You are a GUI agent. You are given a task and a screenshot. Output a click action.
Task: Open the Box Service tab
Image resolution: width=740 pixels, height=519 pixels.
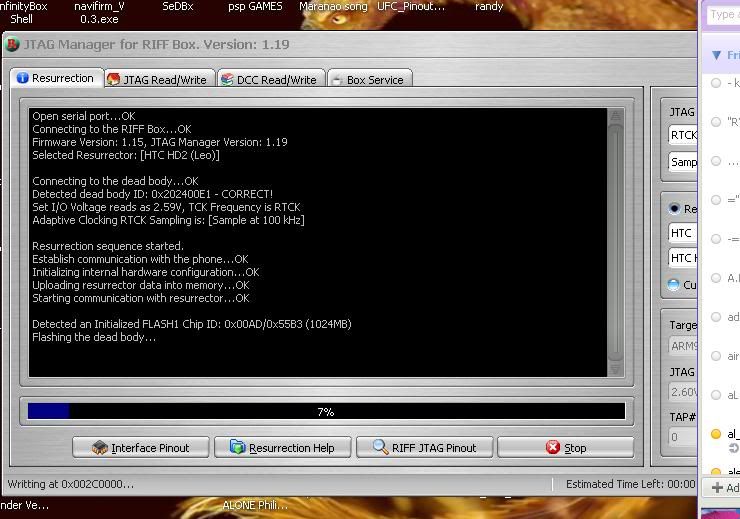tap(370, 79)
